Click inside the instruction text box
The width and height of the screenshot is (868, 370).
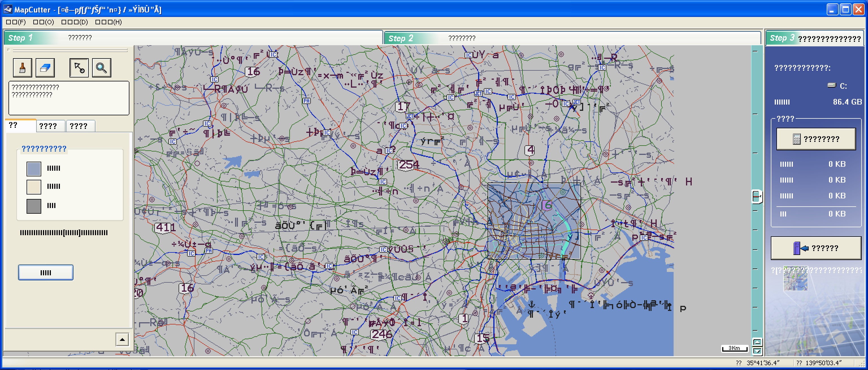click(x=69, y=98)
